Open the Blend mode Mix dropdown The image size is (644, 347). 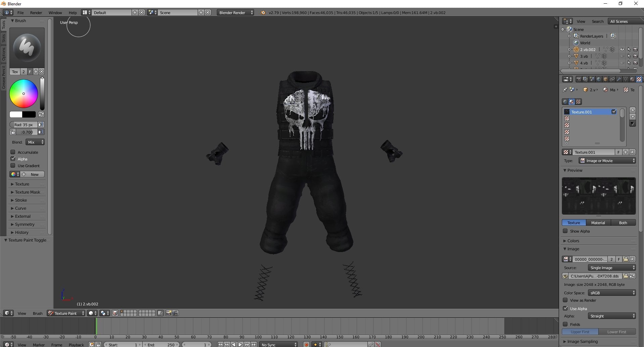35,142
